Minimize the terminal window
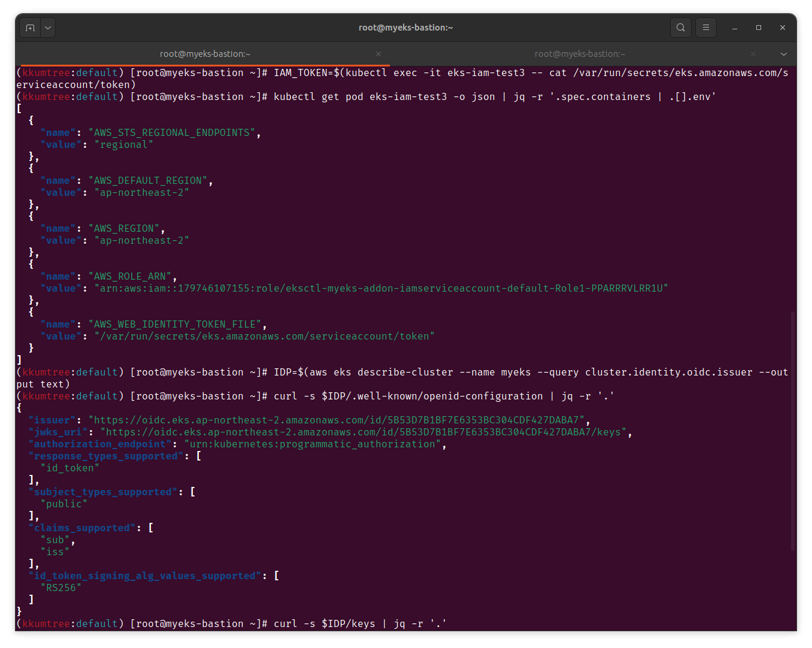 pyautogui.click(x=735, y=28)
